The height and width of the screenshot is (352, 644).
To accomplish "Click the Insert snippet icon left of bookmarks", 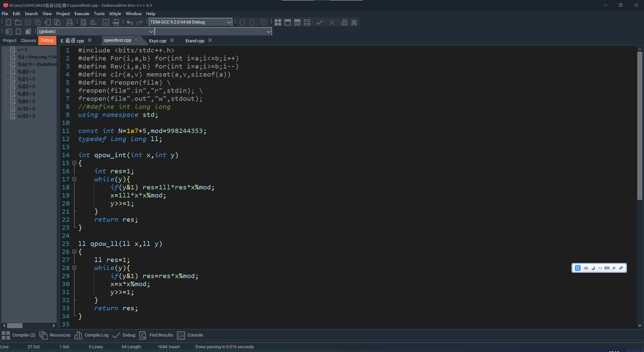I will coord(9,32).
